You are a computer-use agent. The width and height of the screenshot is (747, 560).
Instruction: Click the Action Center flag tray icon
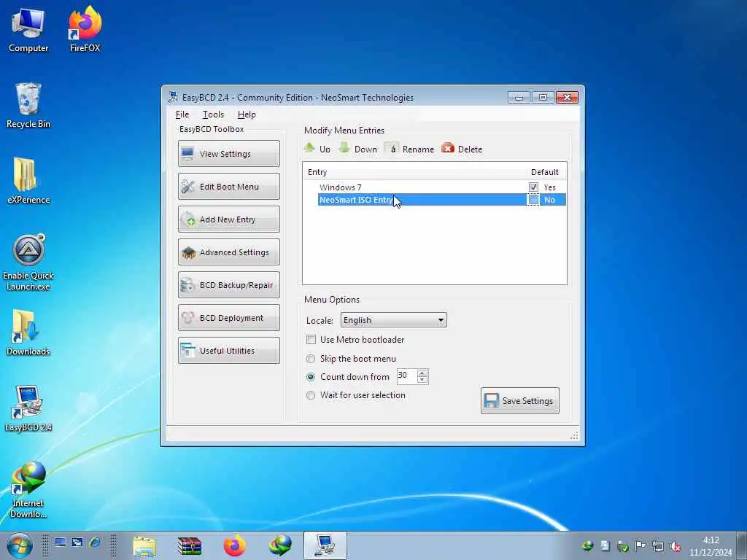click(x=640, y=545)
